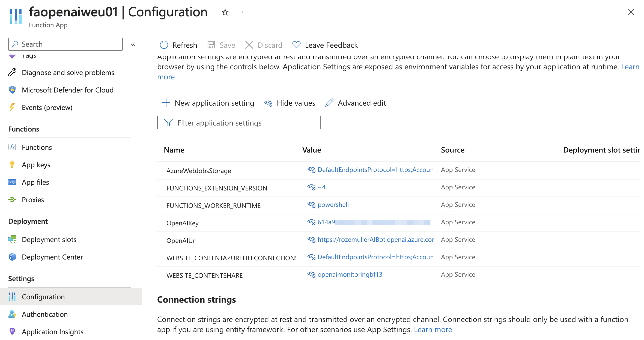Open the OpenAIUrl setting name

tap(181, 241)
